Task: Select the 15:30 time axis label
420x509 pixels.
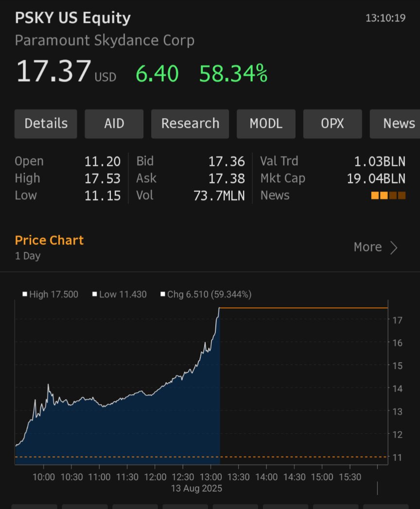Action: click(350, 477)
